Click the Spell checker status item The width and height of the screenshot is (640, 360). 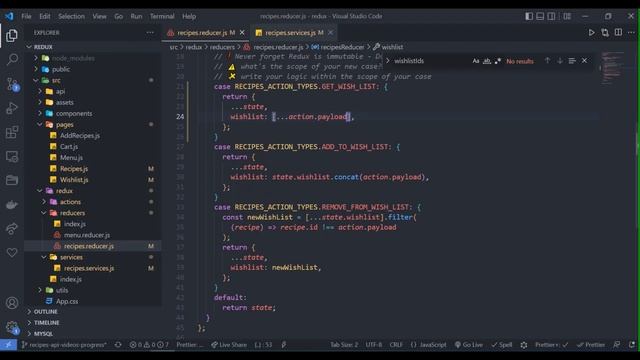pyautogui.click(x=502, y=345)
